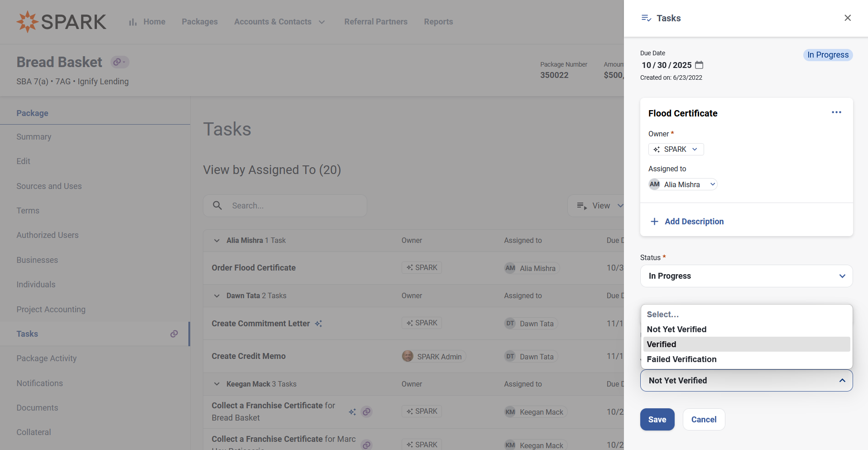Open the Owner SPARK dropdown
868x450 pixels.
pos(676,150)
